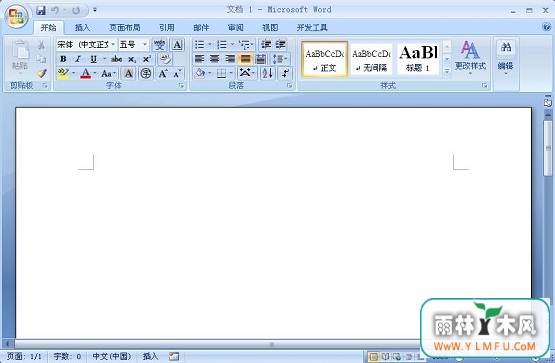555x363 pixels.
Task: Customize quick access toolbar dropdown arrow
Action: click(x=95, y=10)
